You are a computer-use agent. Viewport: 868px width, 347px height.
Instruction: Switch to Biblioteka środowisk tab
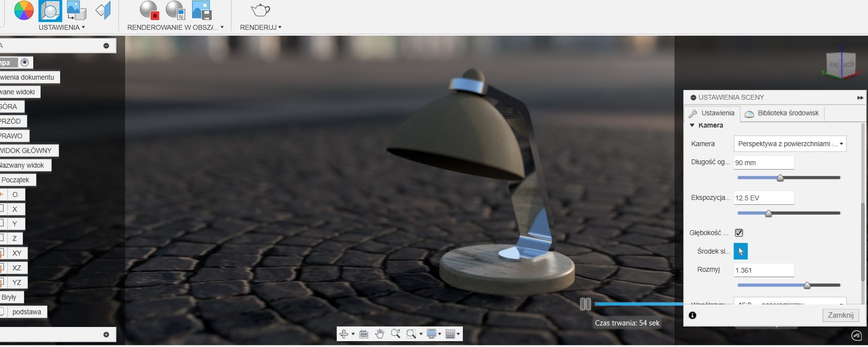tap(782, 113)
